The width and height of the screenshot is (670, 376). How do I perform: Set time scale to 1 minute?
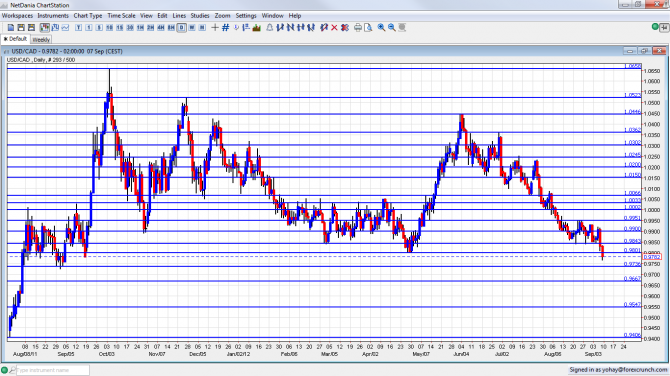click(89, 28)
